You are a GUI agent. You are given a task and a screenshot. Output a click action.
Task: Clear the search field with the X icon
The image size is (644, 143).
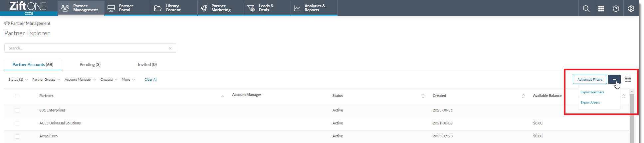coord(170,48)
